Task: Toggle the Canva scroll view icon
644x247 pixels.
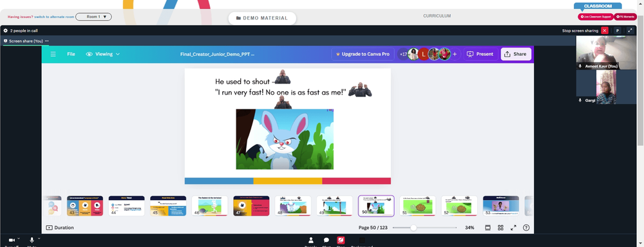Action: (488, 228)
